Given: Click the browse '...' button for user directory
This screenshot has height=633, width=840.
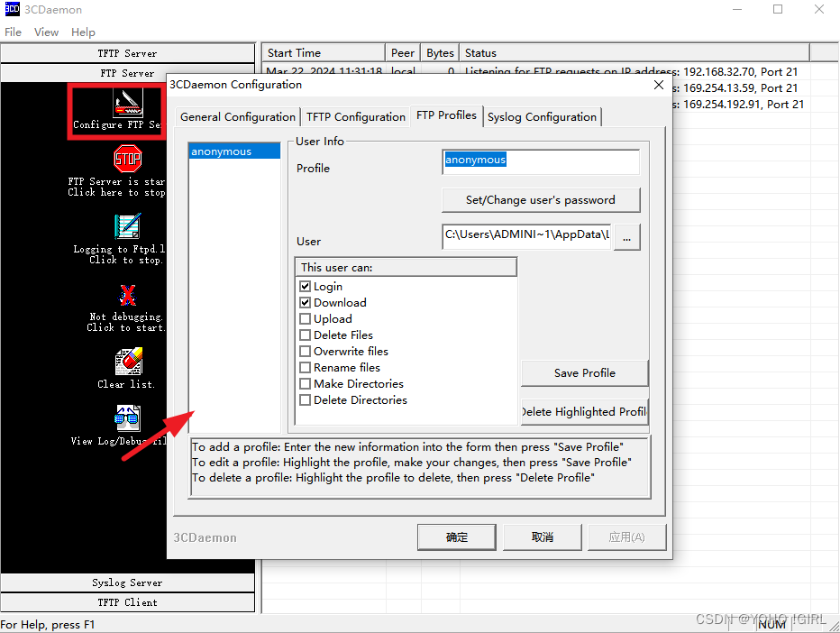Looking at the screenshot, I should pos(626,237).
